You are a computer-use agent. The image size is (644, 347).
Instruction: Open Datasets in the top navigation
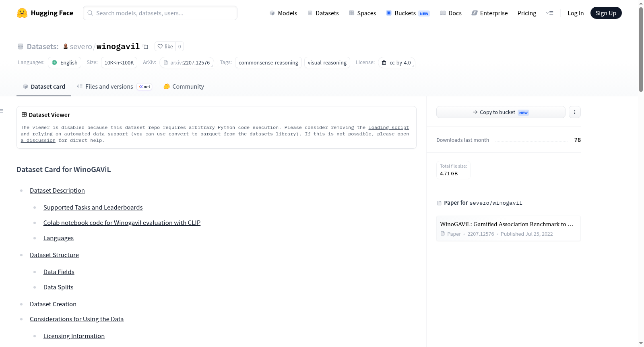(323, 13)
